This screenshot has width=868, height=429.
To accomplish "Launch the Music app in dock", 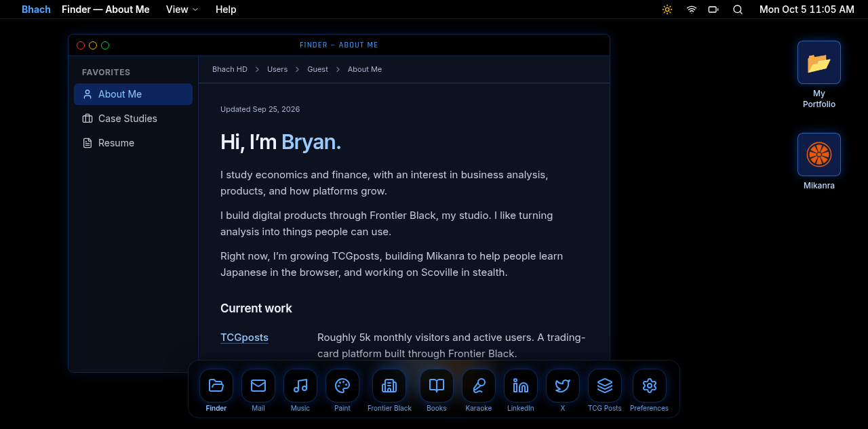I will 300,386.
